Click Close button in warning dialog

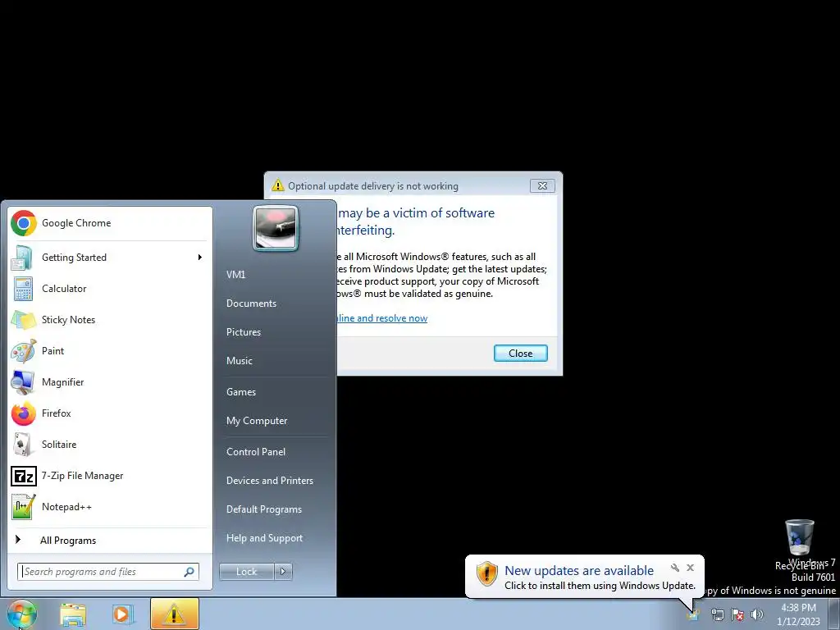click(520, 353)
